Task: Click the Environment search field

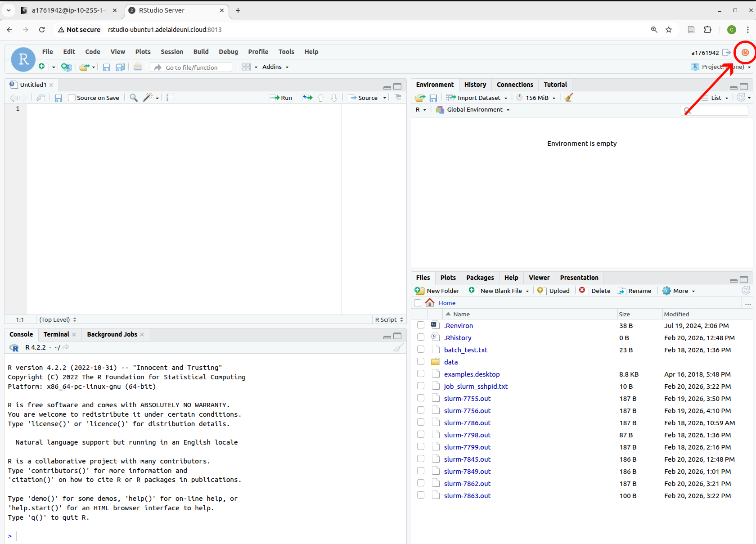Action: coord(714,110)
